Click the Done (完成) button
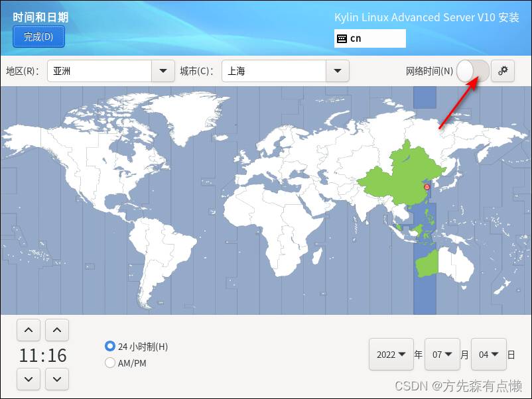The image size is (532, 399). 38,36
